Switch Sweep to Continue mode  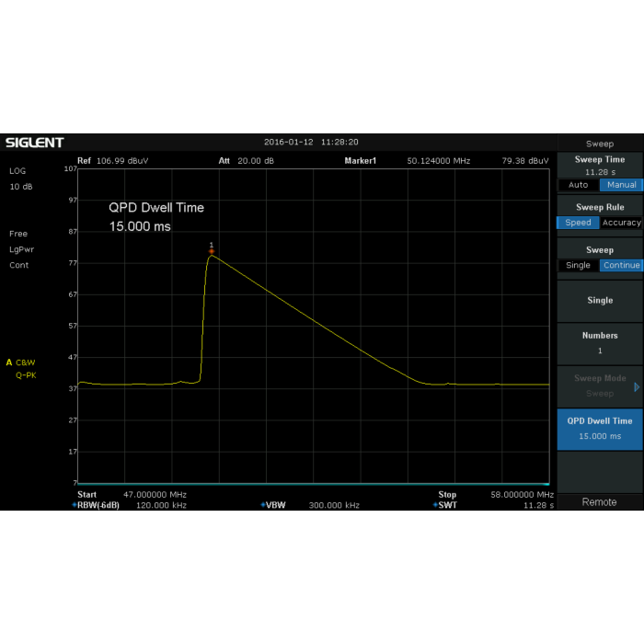tap(621, 265)
